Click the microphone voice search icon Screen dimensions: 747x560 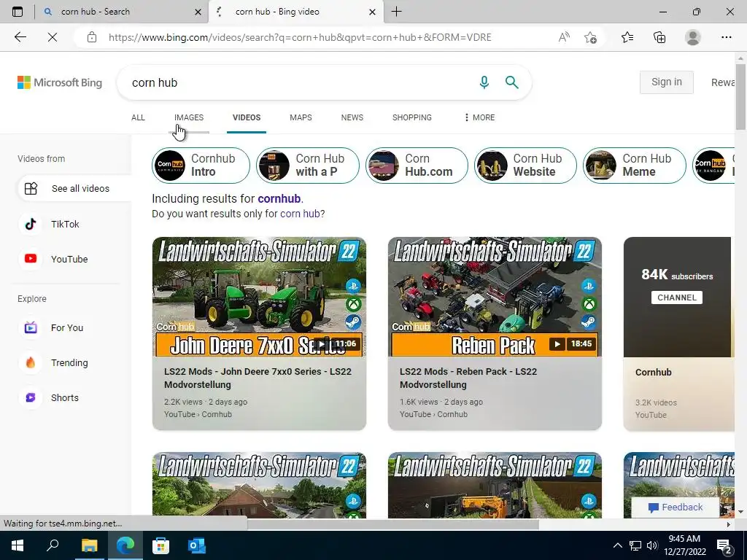coord(484,82)
